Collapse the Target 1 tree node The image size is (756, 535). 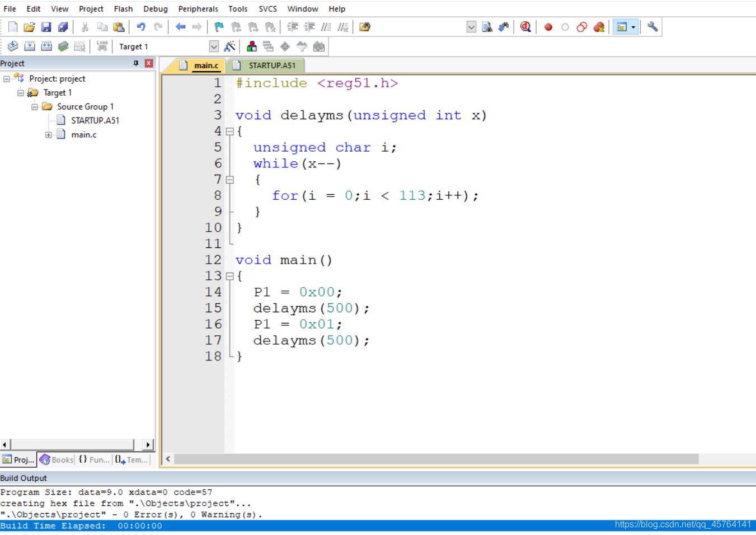point(21,93)
